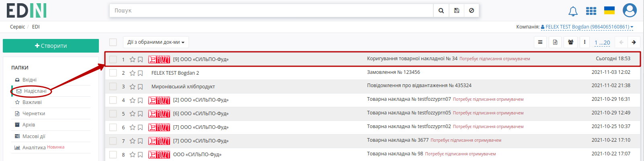Click the Створити button
The image size is (644, 161).
coord(51,46)
